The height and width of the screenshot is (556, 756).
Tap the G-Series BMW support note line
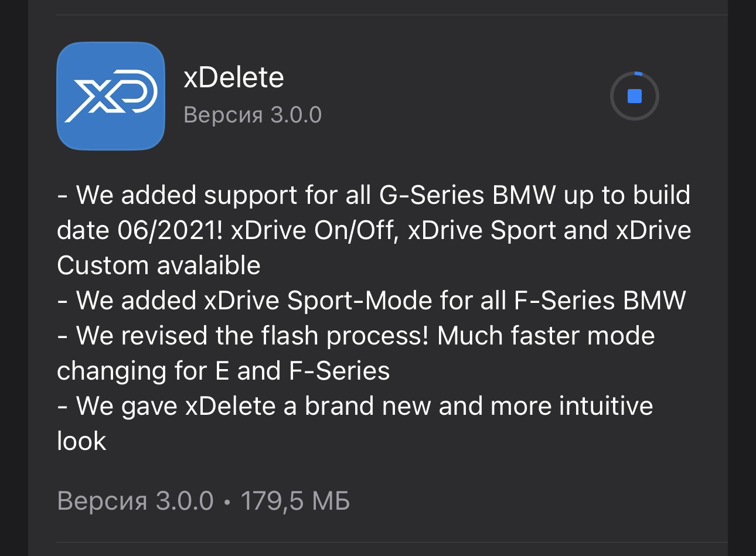[373, 195]
